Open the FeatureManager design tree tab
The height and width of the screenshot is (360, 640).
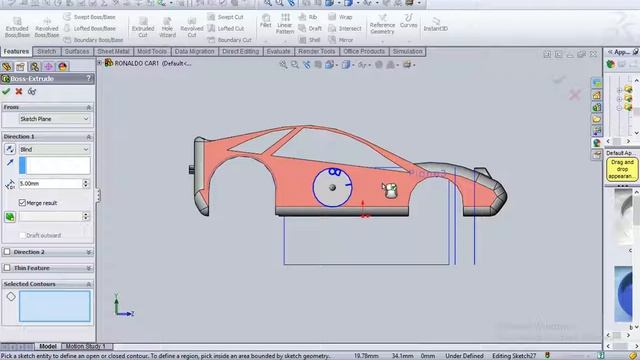7,67
